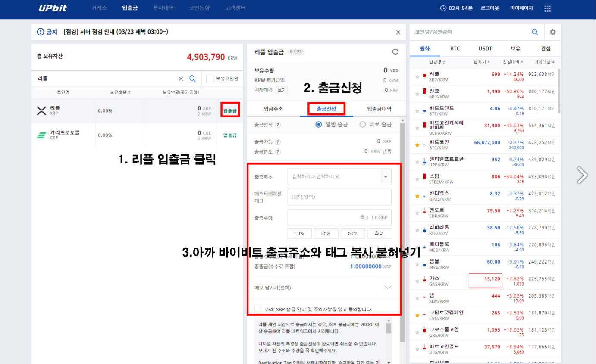
Task: Open 거래소 in top navigation
Action: (x=99, y=8)
